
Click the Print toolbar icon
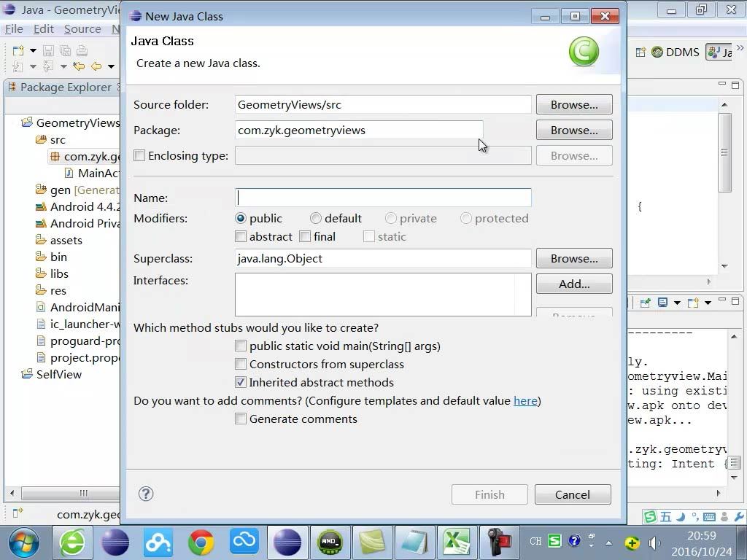point(82,50)
